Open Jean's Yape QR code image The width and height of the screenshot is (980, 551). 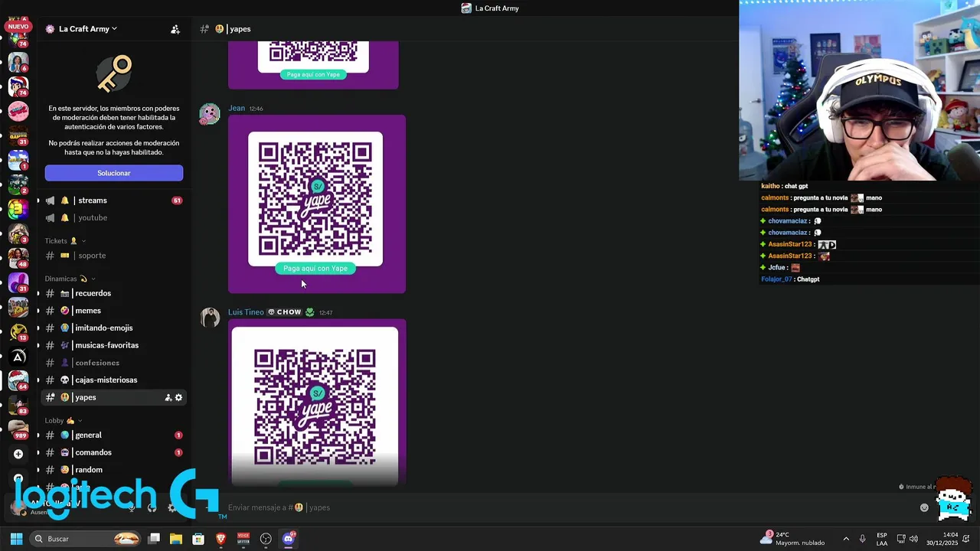pos(317,204)
